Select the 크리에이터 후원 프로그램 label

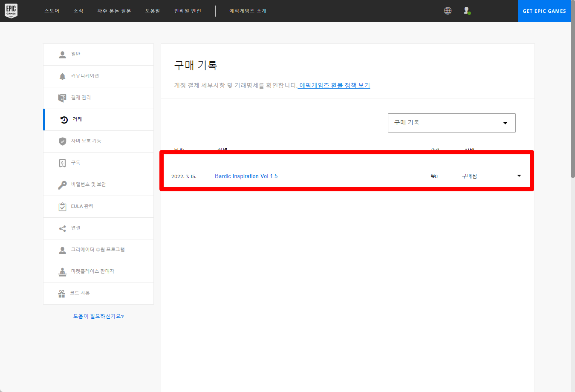pos(98,250)
